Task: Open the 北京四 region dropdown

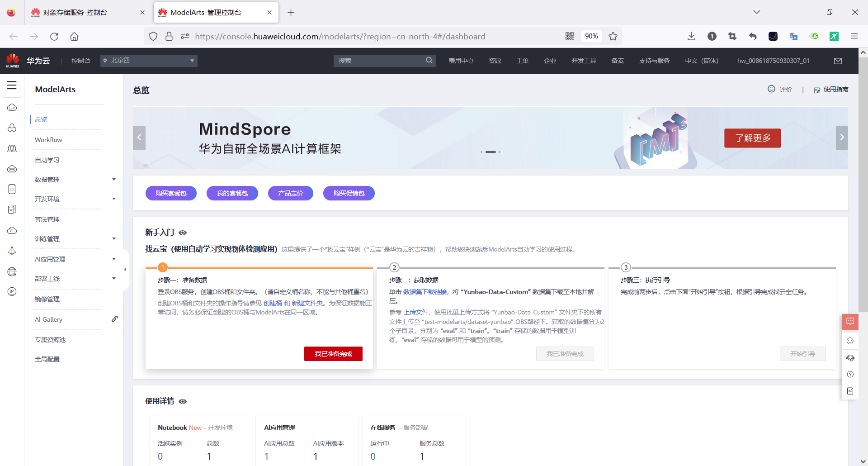Action: click(149, 61)
